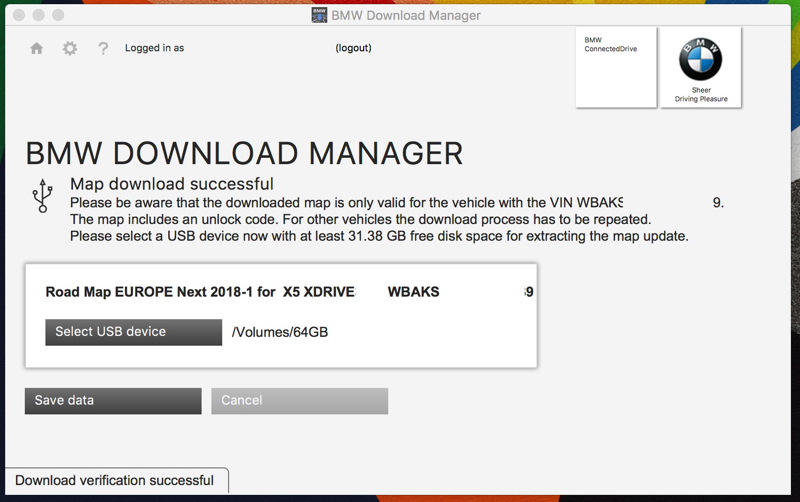Maximize the Download Manager window
The image size is (800, 502).
tap(58, 15)
